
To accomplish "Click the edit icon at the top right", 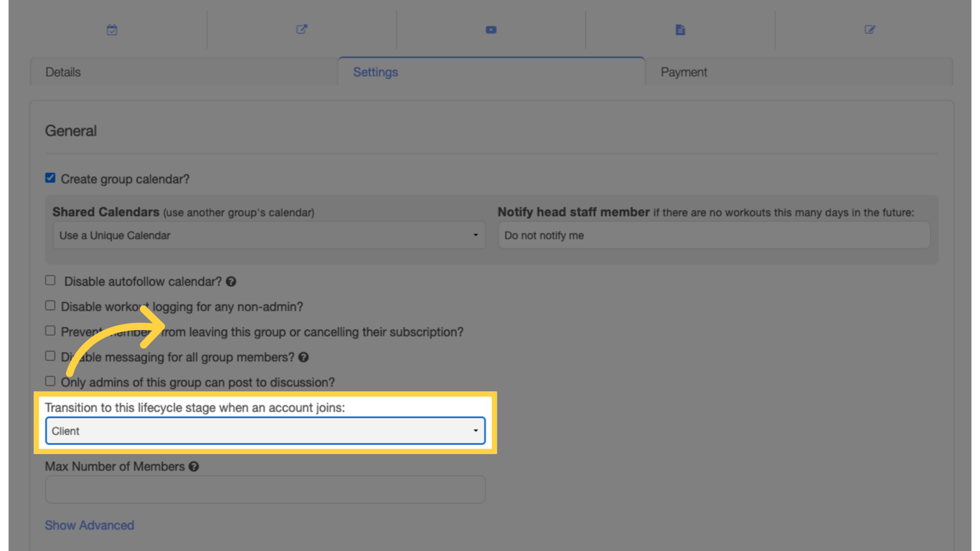I will pyautogui.click(x=870, y=29).
